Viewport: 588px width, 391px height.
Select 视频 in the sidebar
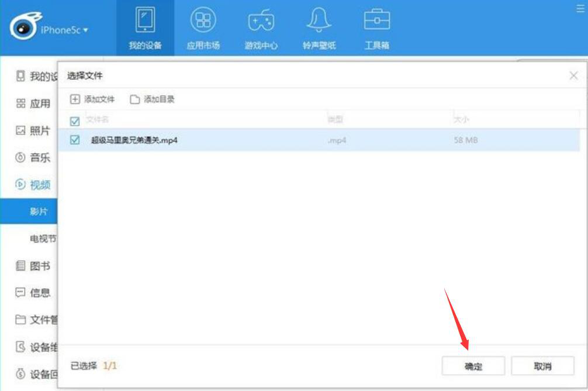click(x=40, y=185)
